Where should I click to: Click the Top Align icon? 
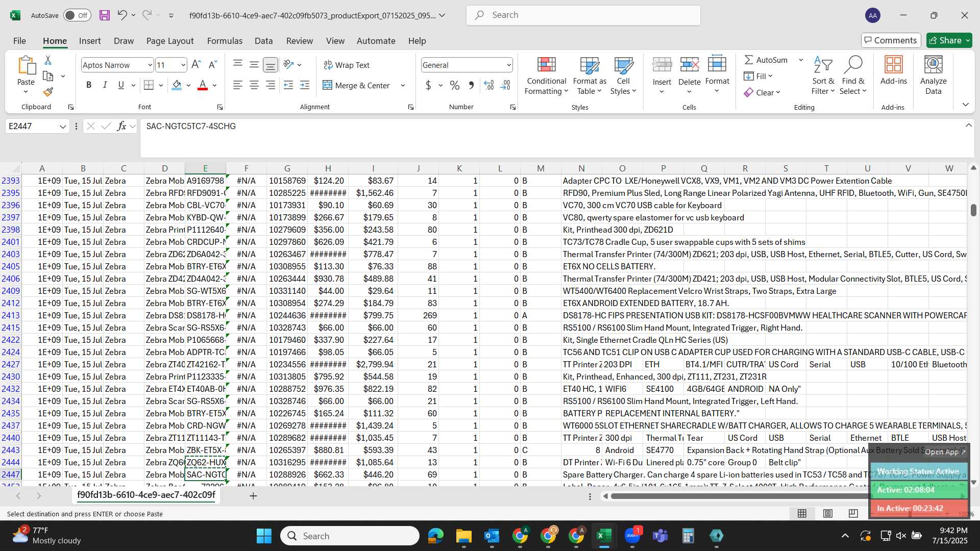tap(237, 65)
